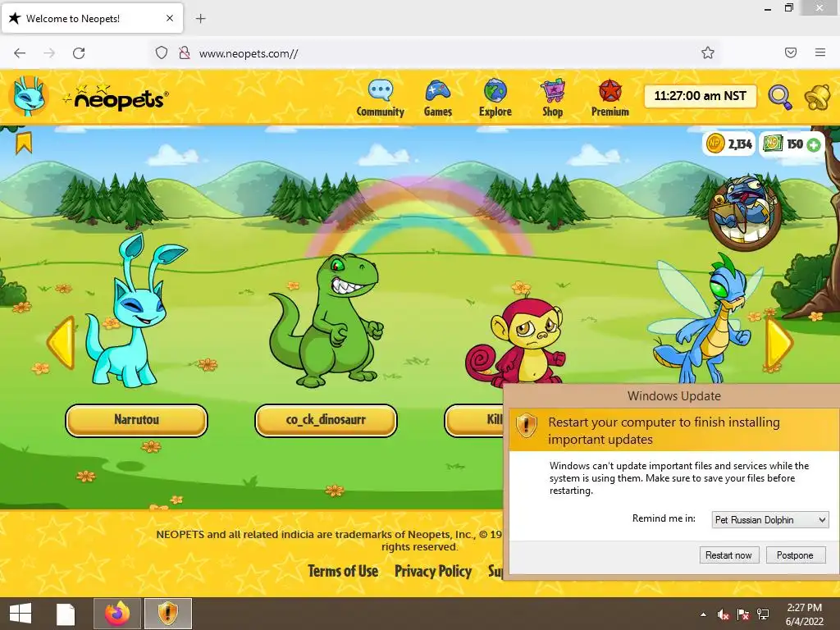Select the Welcome to Neopets tab

pos(92,18)
